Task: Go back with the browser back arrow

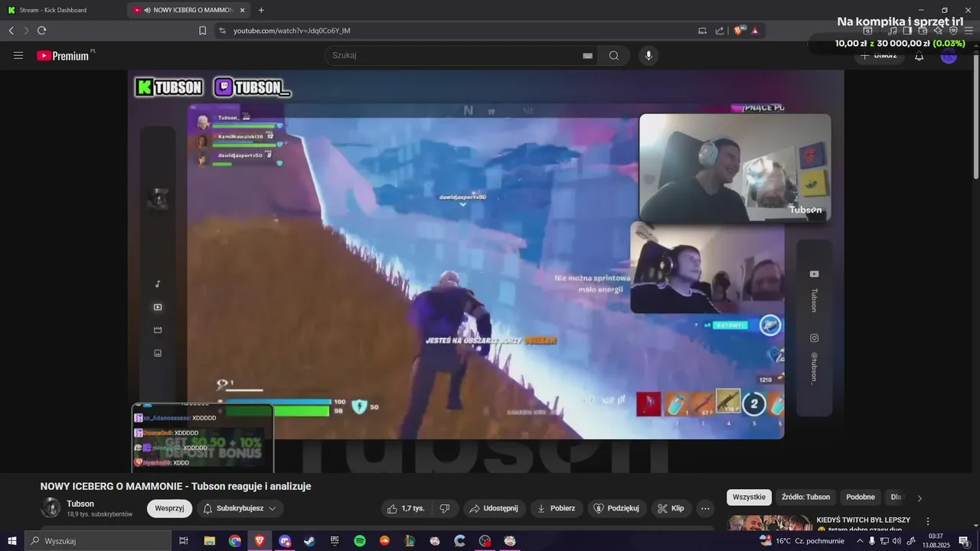Action: [11, 31]
